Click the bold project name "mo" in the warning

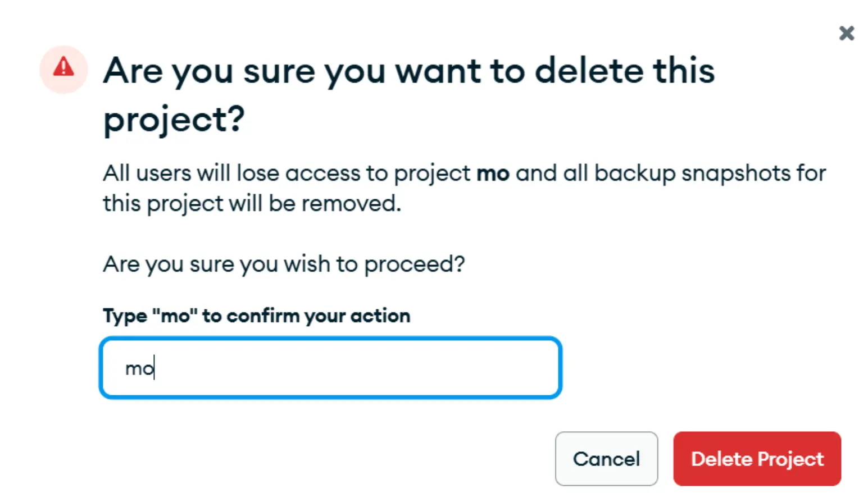coord(493,174)
